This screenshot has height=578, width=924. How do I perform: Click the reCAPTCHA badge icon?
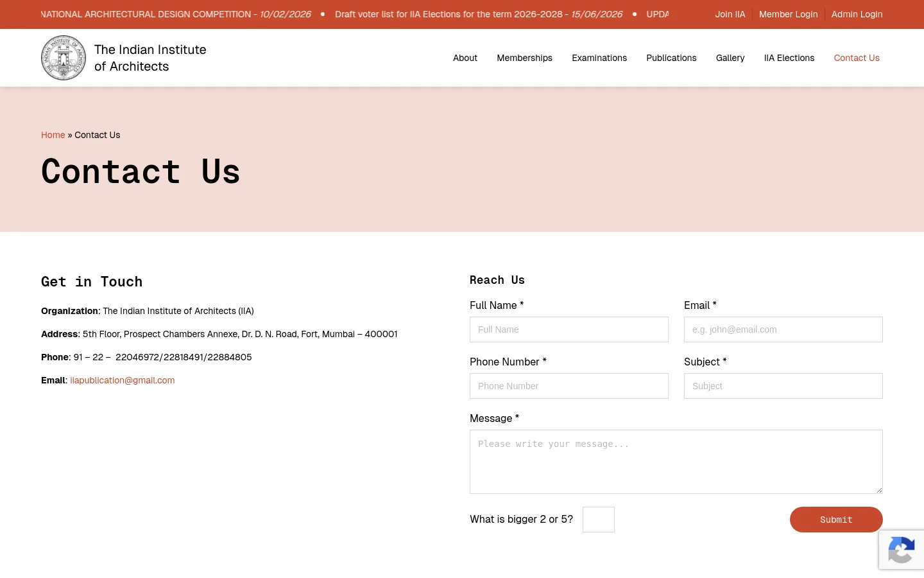click(x=902, y=550)
